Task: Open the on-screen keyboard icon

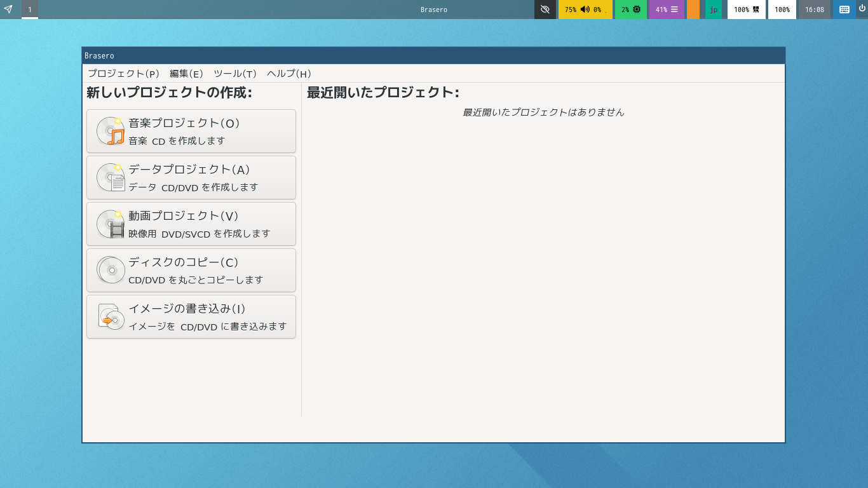Action: click(x=844, y=10)
